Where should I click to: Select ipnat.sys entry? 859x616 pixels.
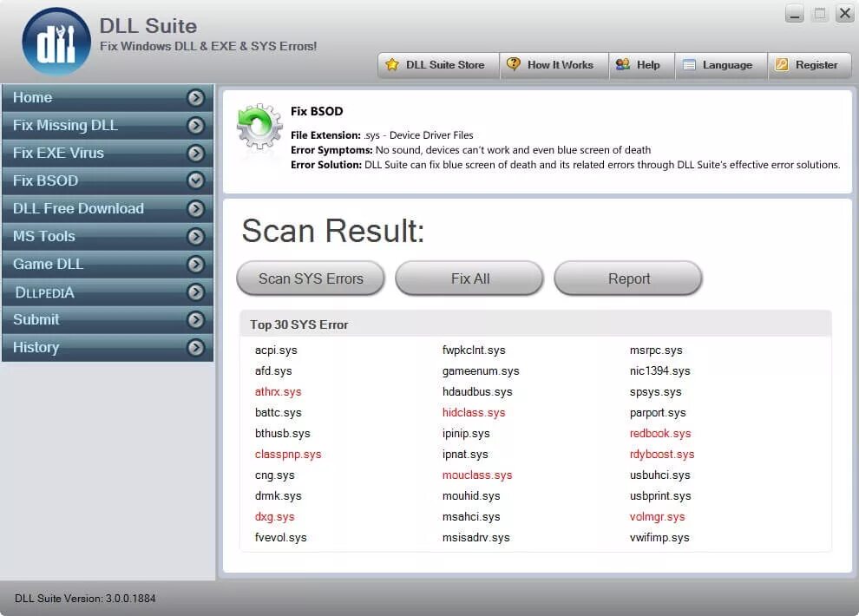(465, 455)
